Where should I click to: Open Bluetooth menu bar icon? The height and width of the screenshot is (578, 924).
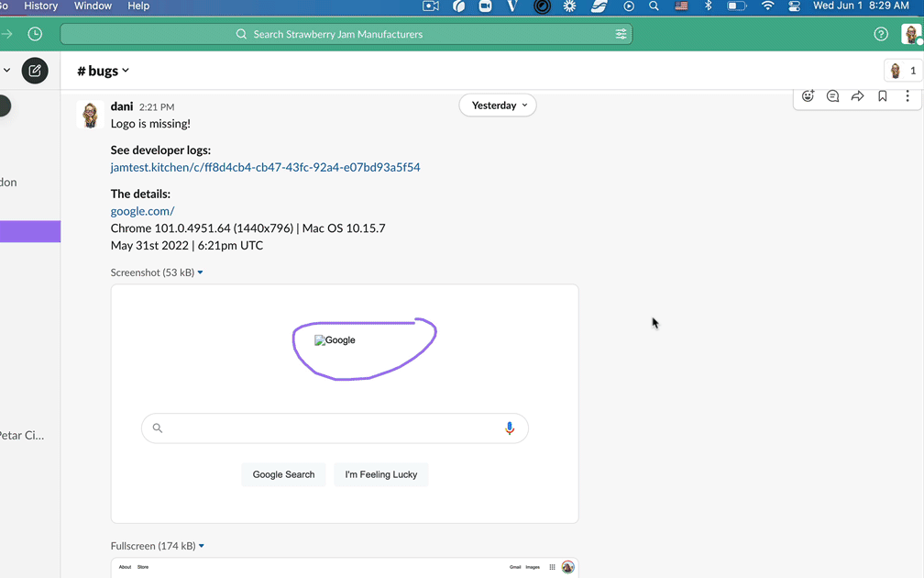click(x=709, y=6)
